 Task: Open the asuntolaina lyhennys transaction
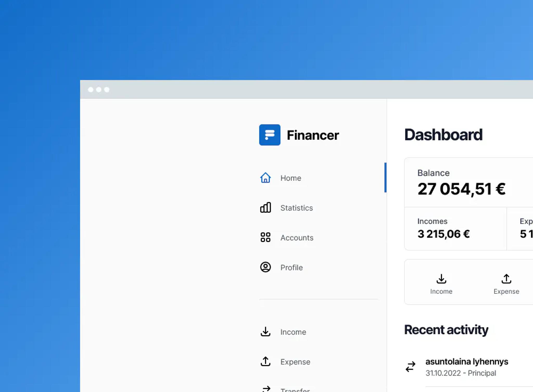point(467,362)
